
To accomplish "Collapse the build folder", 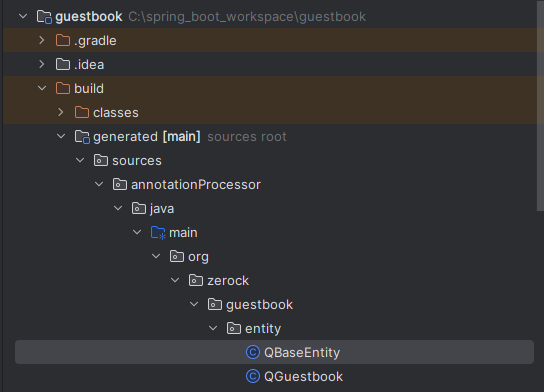I will [x=42, y=88].
